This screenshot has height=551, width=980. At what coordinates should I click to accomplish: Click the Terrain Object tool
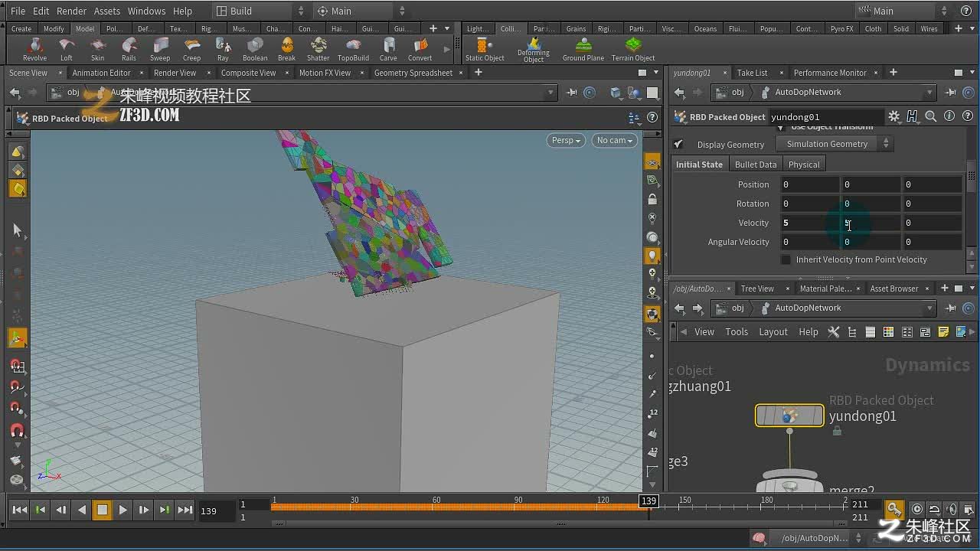click(633, 49)
